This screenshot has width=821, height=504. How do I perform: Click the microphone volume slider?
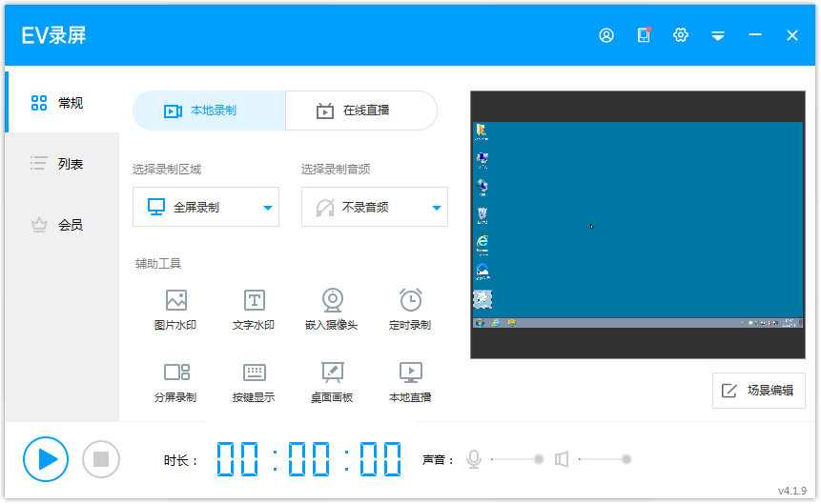(515, 460)
